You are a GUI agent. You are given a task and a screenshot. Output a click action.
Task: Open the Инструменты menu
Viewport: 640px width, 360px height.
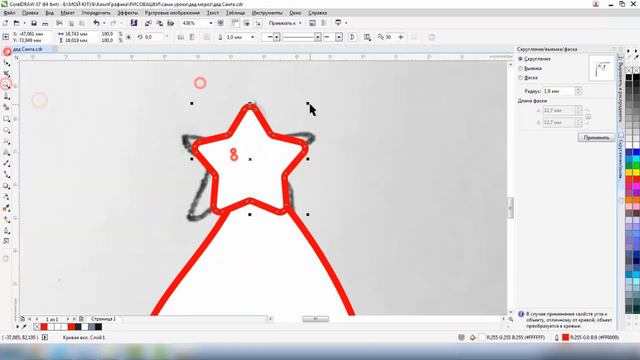tap(267, 13)
